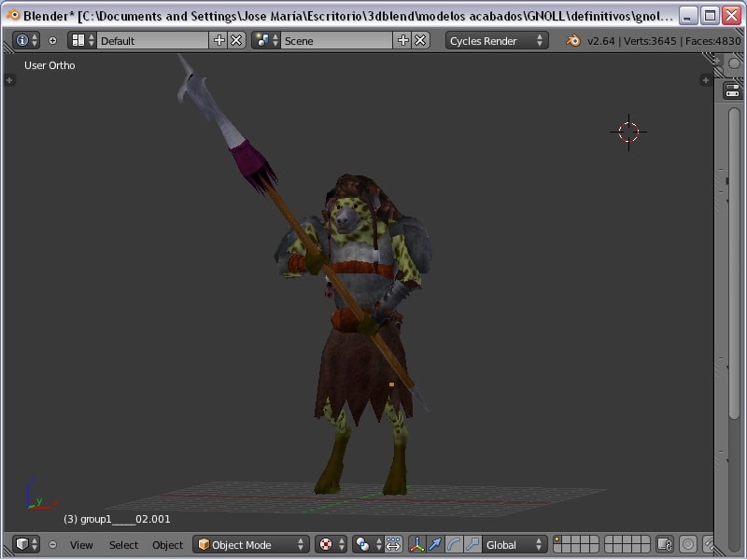Open the Cycles Render engine dropdown
This screenshot has width=747, height=560.
pyautogui.click(x=497, y=40)
